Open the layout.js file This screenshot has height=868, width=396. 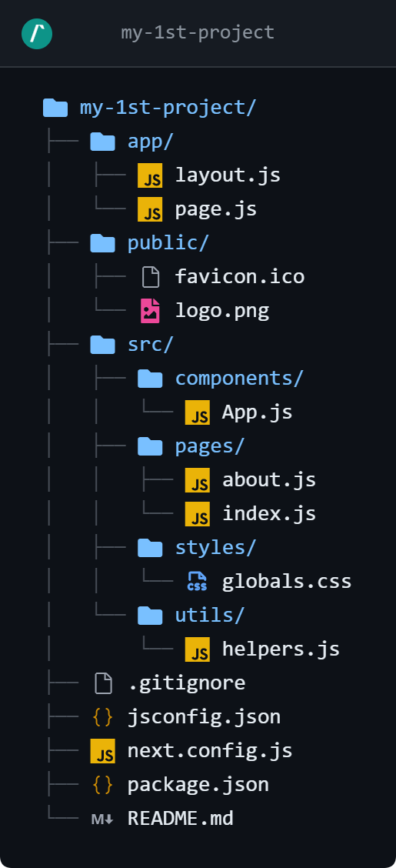coord(228,175)
